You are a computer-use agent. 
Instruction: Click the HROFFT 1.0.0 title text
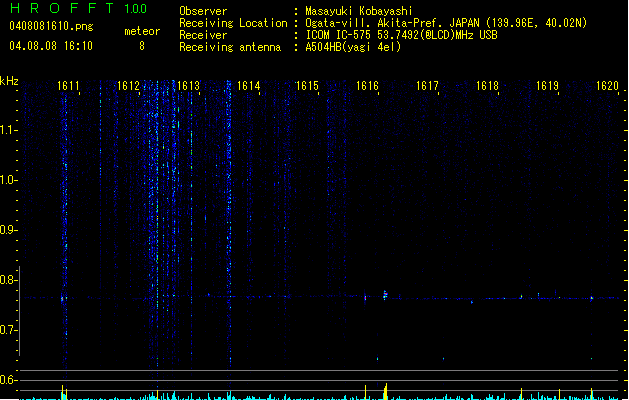pos(79,8)
